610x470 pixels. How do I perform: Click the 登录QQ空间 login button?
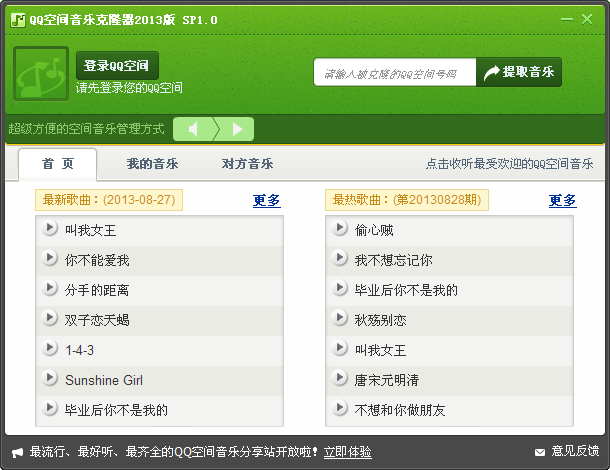[116, 66]
